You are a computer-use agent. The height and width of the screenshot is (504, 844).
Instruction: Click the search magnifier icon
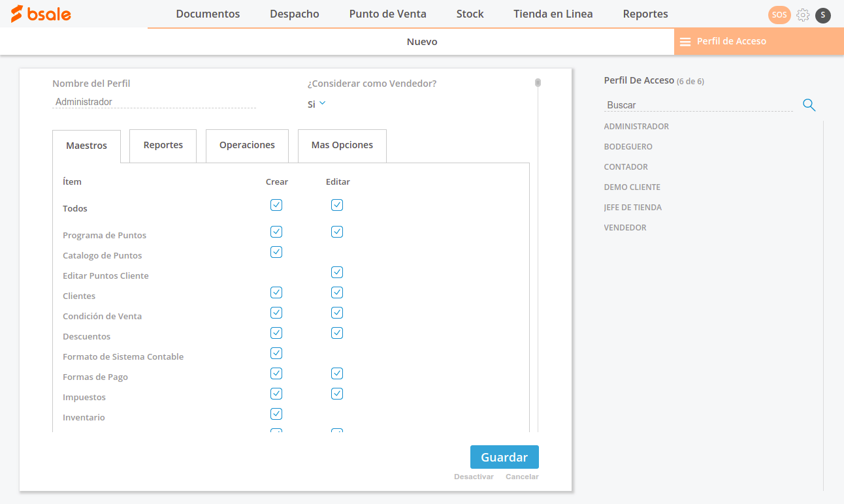tap(809, 105)
